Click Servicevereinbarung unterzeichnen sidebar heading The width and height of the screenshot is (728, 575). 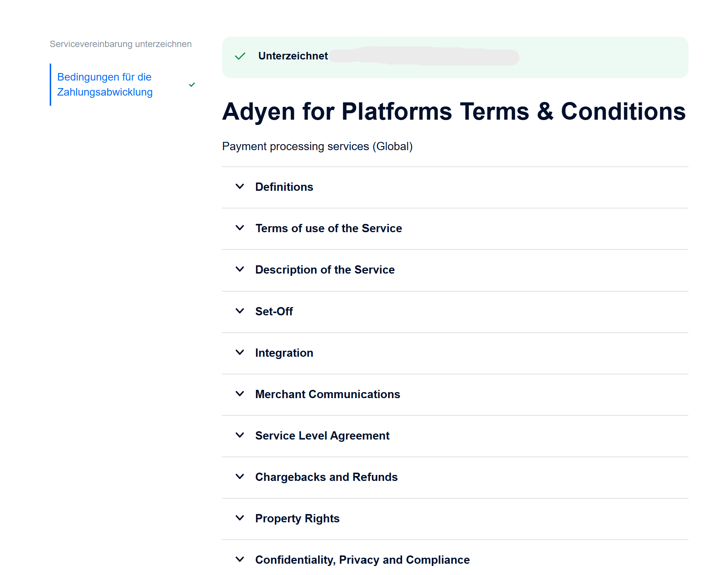pos(120,44)
